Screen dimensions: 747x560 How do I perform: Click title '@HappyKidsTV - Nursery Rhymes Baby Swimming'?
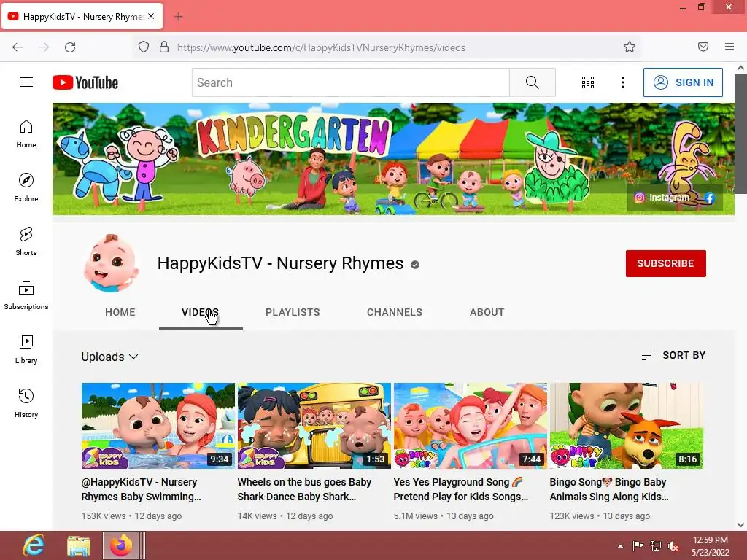click(141, 489)
